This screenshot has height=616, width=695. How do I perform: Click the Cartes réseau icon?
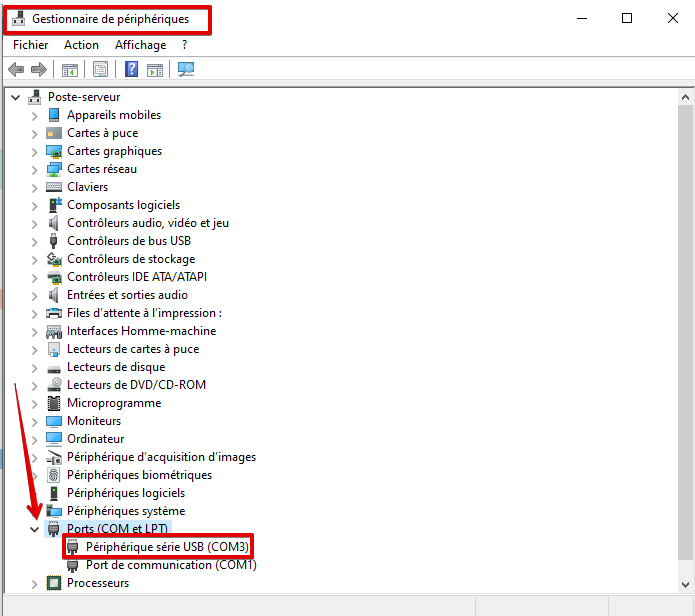point(54,169)
